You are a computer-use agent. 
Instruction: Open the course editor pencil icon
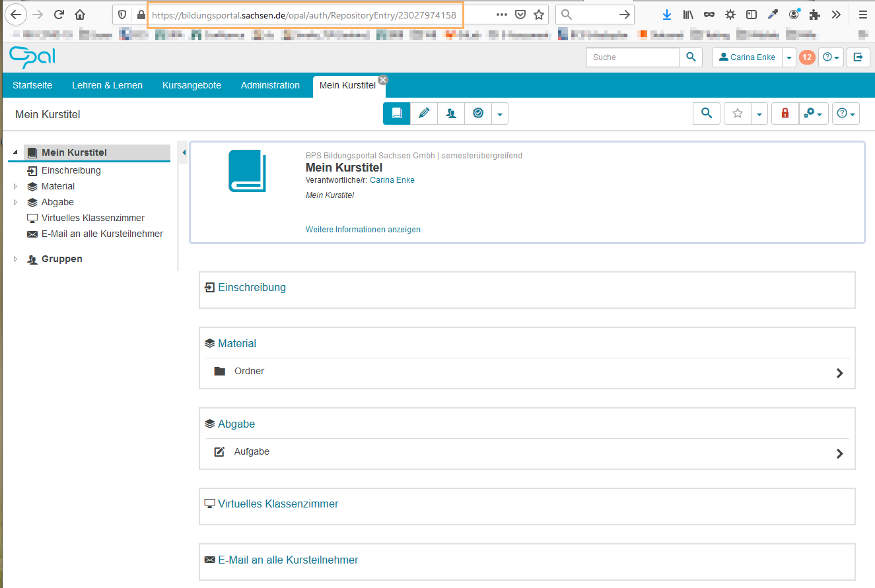click(424, 114)
